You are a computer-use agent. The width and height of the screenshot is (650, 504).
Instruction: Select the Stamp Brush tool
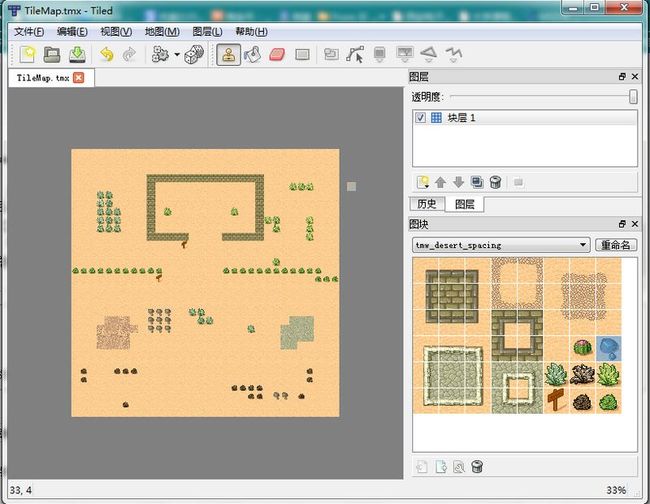click(228, 54)
